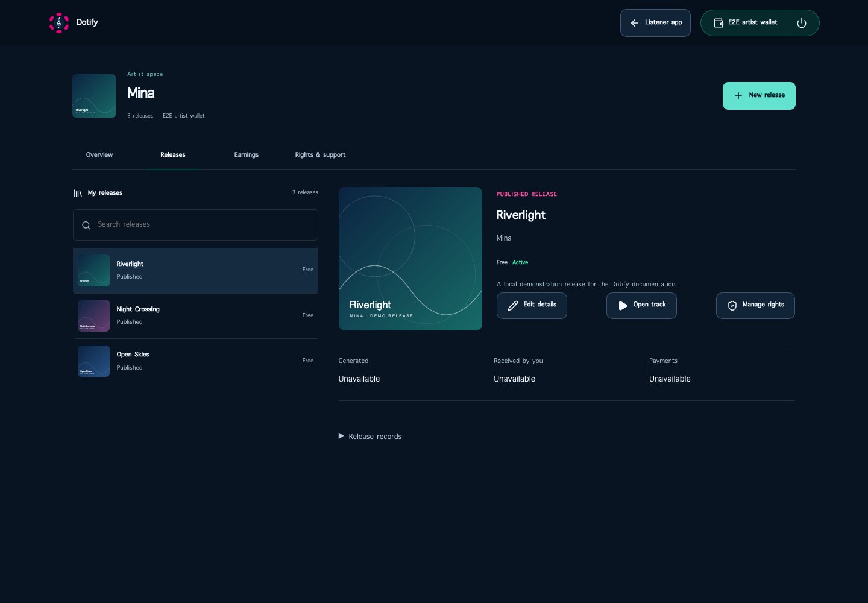Expand the Release records section
Viewport: 868px width, 603px height.
(x=370, y=437)
